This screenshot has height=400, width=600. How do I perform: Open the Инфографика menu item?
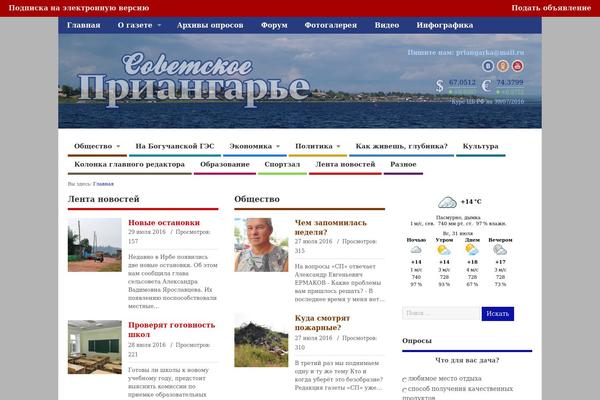click(445, 25)
